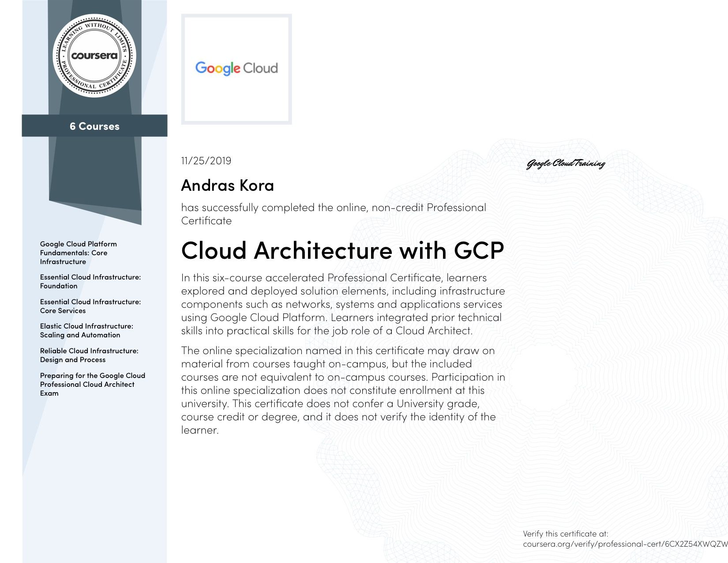Click 'Essential Cloud Infrastructure: Core Services' course
728x563 pixels.
(x=90, y=306)
